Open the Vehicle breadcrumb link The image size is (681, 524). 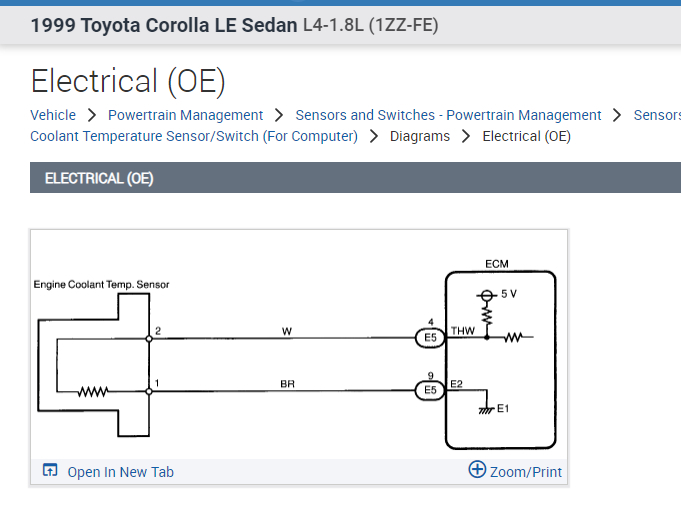[53, 115]
